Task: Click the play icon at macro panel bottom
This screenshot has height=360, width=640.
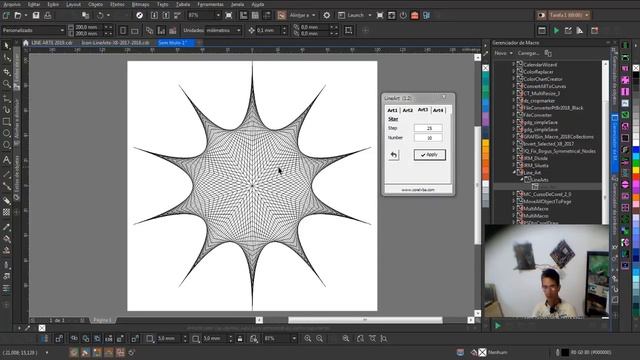Action: click(x=498, y=326)
